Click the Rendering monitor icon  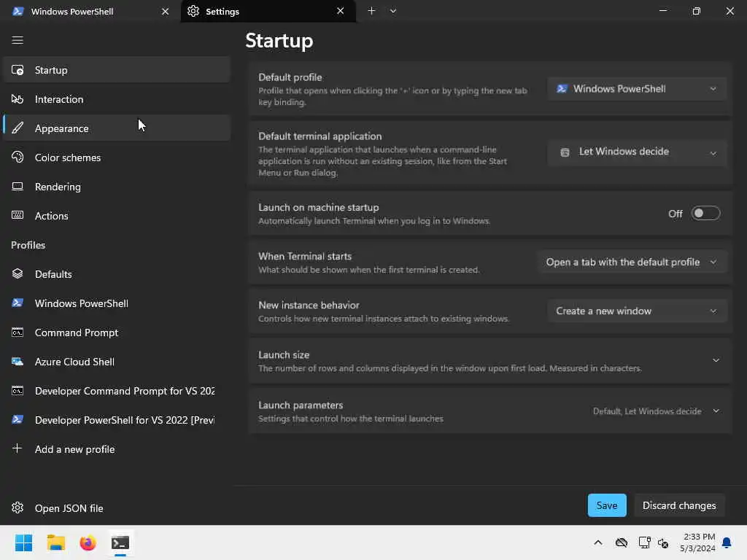(x=18, y=186)
